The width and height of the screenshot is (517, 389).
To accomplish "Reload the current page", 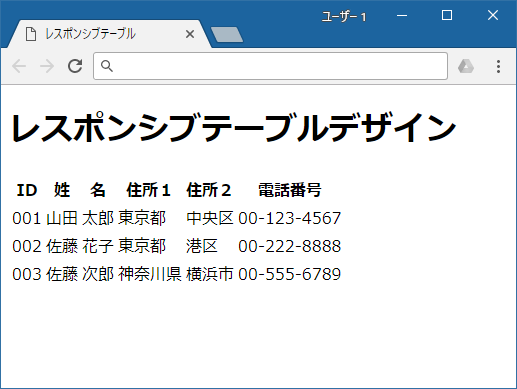I will [75, 66].
